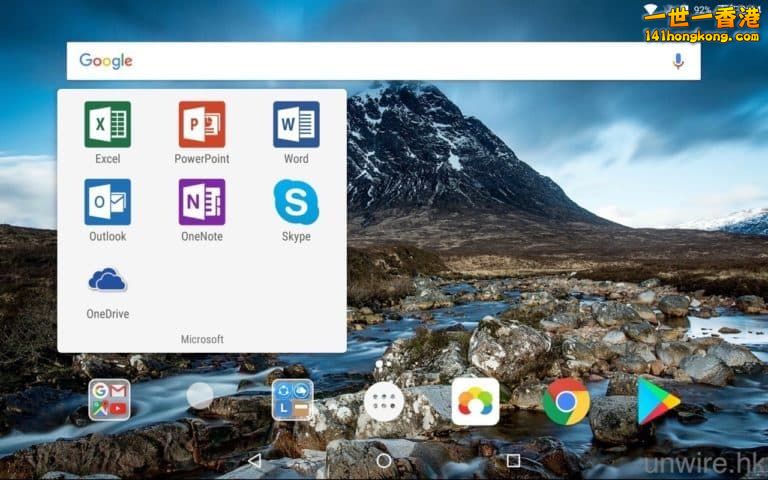Click inside the Google search bar
This screenshot has height=480, width=768.
pos(384,61)
